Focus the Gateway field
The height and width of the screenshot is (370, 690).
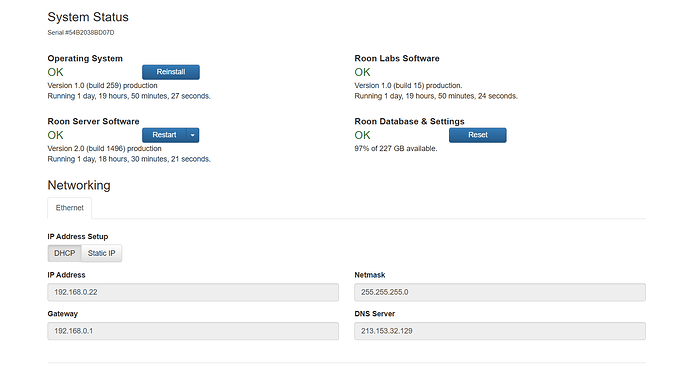pos(193,331)
